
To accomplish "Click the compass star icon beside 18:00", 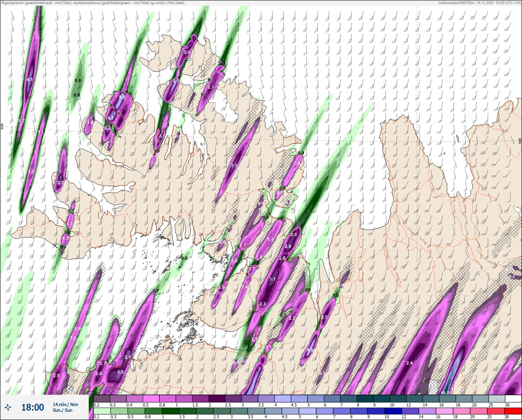I will (x=8, y=407).
